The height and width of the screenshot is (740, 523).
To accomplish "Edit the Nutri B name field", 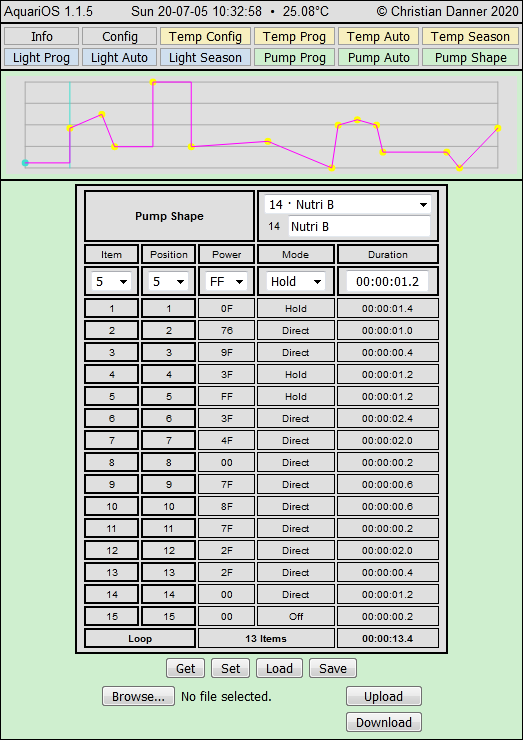I will (x=359, y=227).
